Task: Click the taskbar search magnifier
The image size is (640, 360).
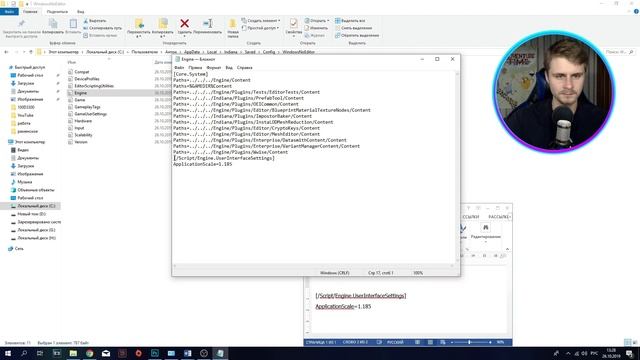Action: 24,353
